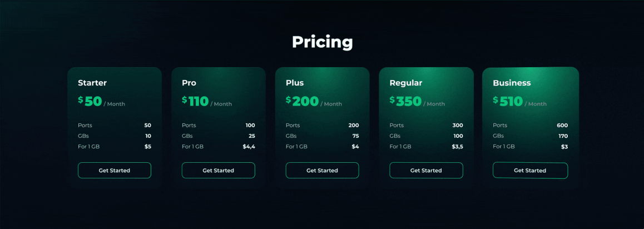Click Get Started on the Starter plan
644x229 pixels.
click(115, 170)
